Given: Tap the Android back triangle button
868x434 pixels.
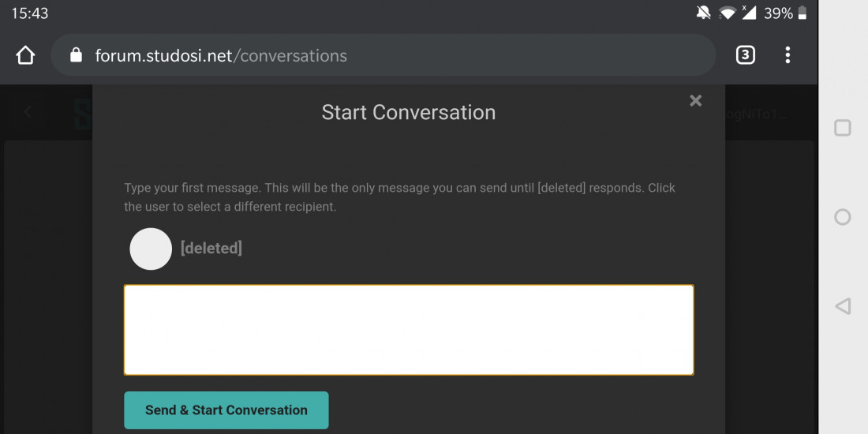Looking at the screenshot, I should (843, 306).
